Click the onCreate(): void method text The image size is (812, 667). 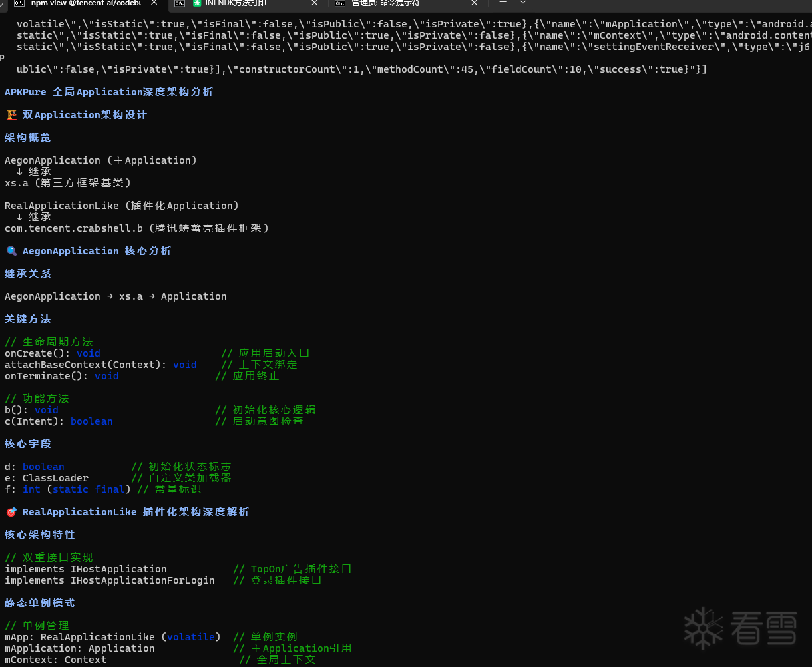[x=53, y=353]
